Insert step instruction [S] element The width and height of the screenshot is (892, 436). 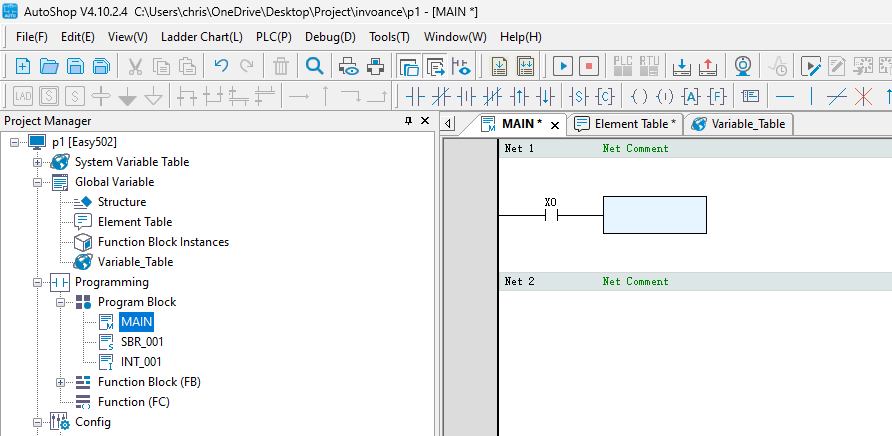click(579, 97)
